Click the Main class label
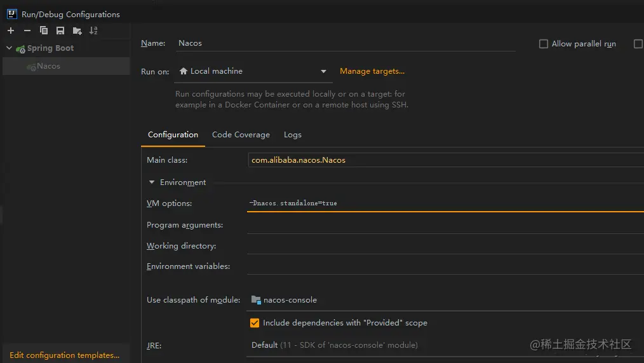This screenshot has width=644, height=363. tap(167, 160)
